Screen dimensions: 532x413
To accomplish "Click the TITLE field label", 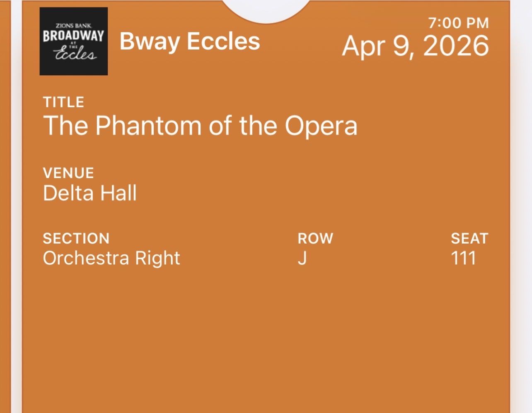I will point(63,102).
